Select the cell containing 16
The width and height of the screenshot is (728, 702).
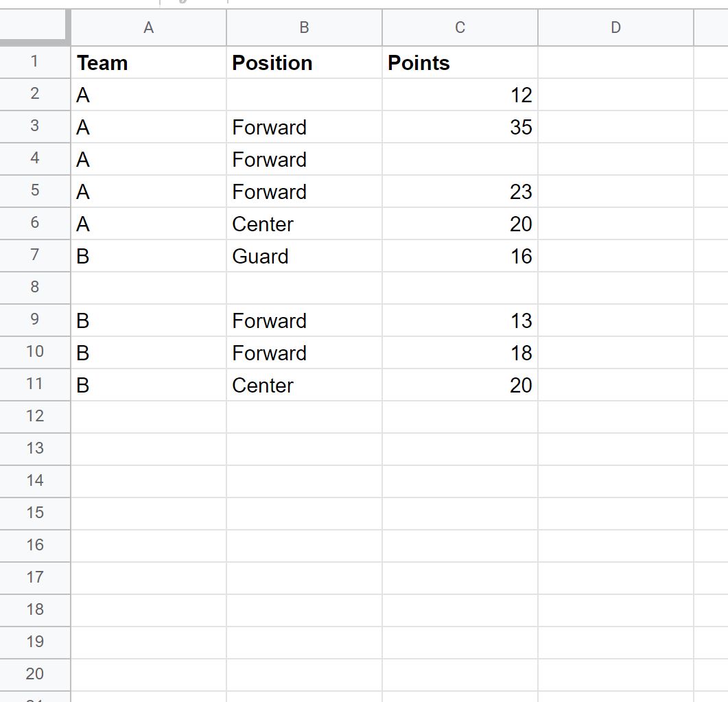tap(460, 256)
